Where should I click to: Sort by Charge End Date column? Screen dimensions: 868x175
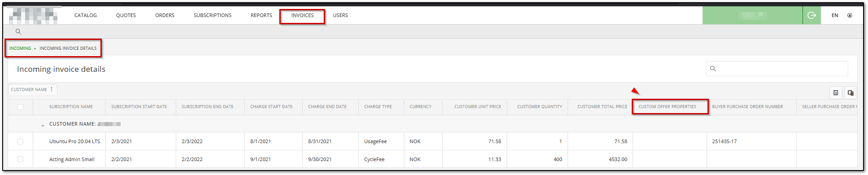(327, 107)
